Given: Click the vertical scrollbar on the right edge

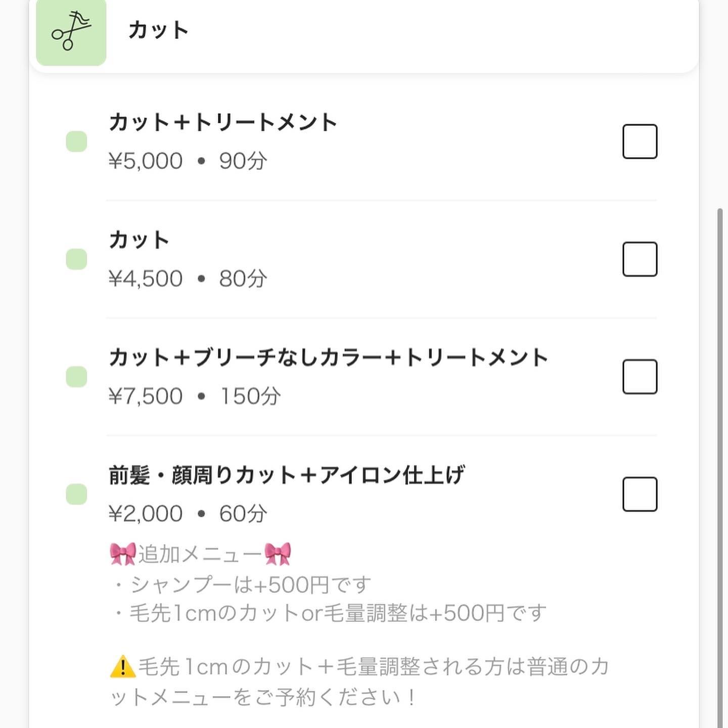Looking at the screenshot, I should 720,455.
